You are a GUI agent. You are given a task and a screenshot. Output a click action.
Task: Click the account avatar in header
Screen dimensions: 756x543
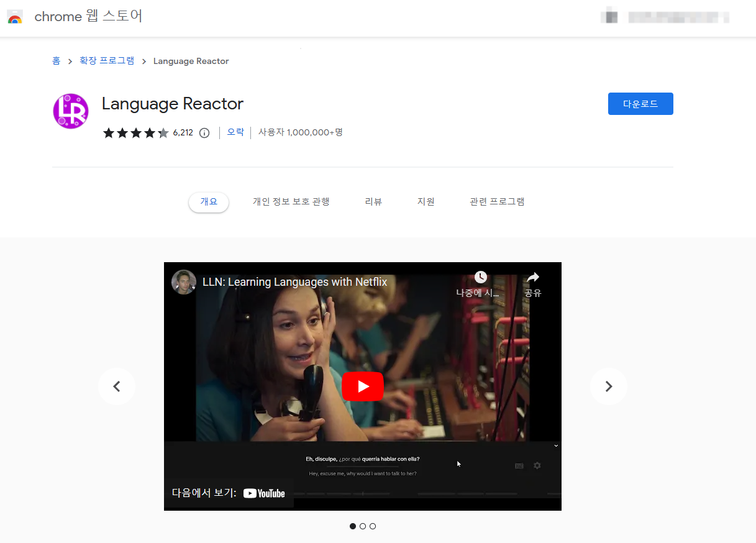[x=609, y=17]
